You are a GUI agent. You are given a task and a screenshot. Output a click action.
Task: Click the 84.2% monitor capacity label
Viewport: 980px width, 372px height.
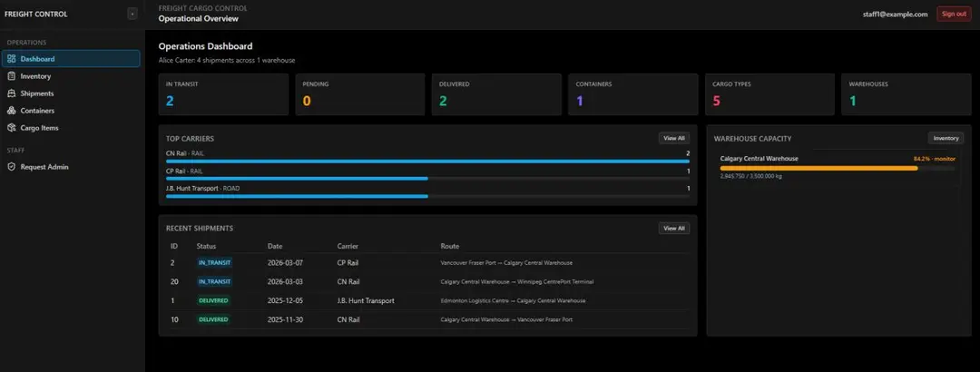pyautogui.click(x=934, y=159)
